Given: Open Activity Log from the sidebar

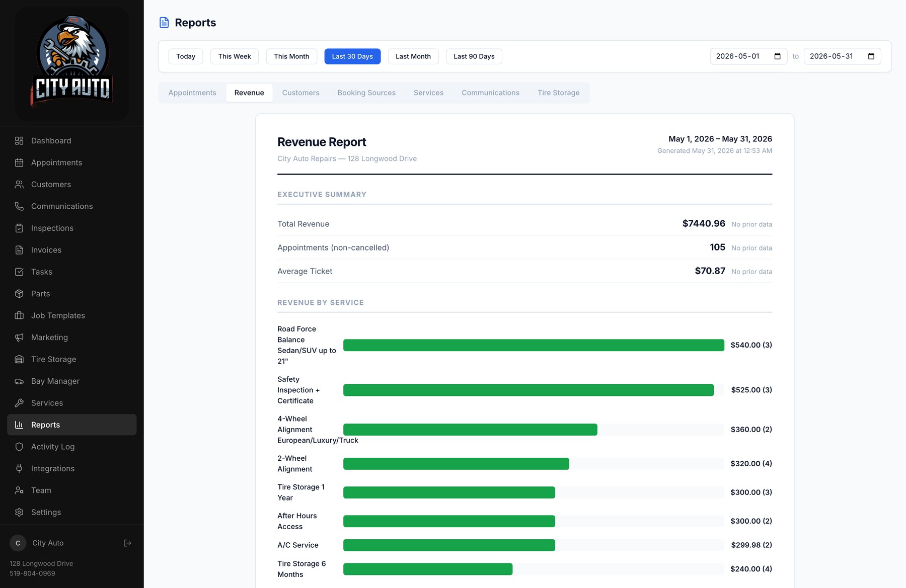Looking at the screenshot, I should (x=72, y=447).
